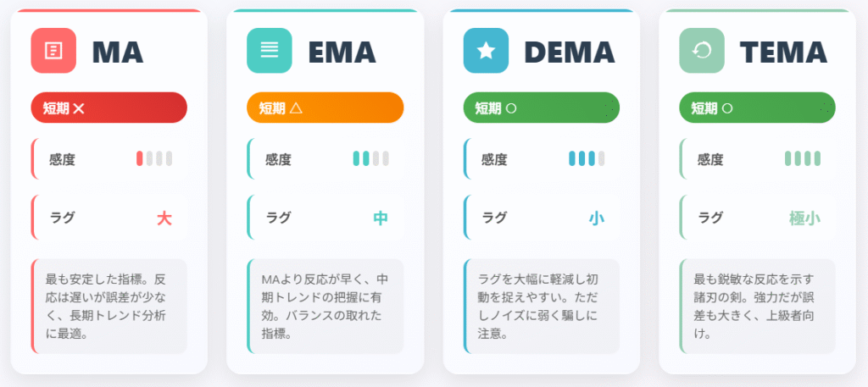Click the MA sensitivity level bars
Screen dimensions: 868x387
[x=154, y=158]
